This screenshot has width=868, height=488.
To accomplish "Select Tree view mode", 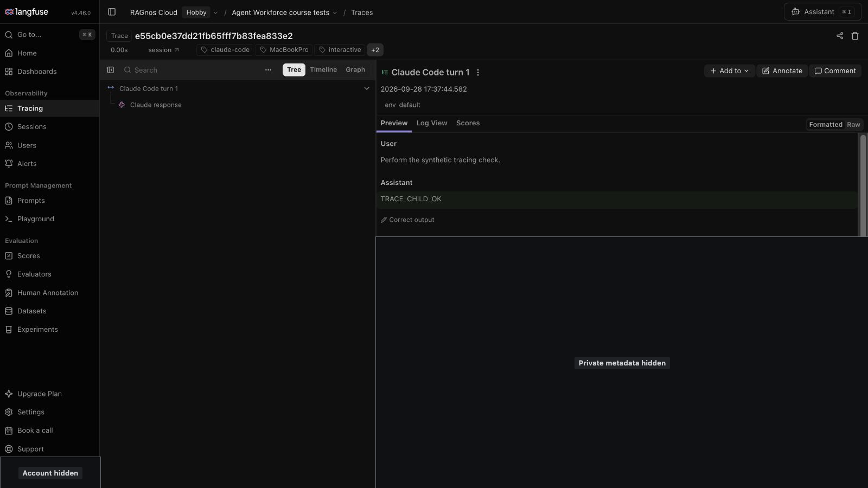I will (x=293, y=70).
